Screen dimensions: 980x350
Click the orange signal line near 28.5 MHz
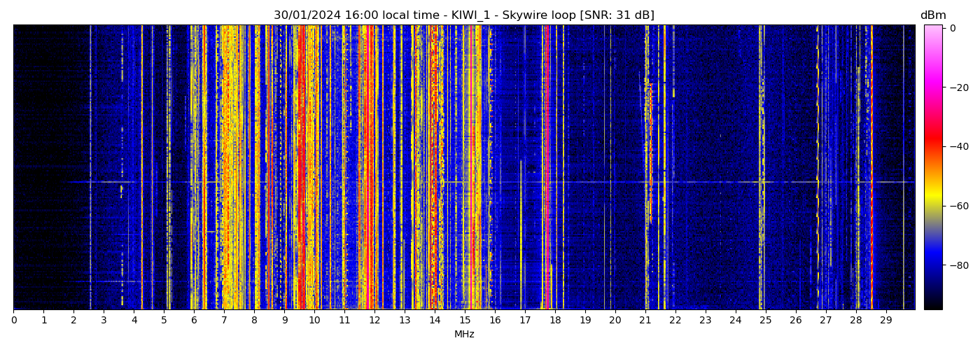[871, 168]
